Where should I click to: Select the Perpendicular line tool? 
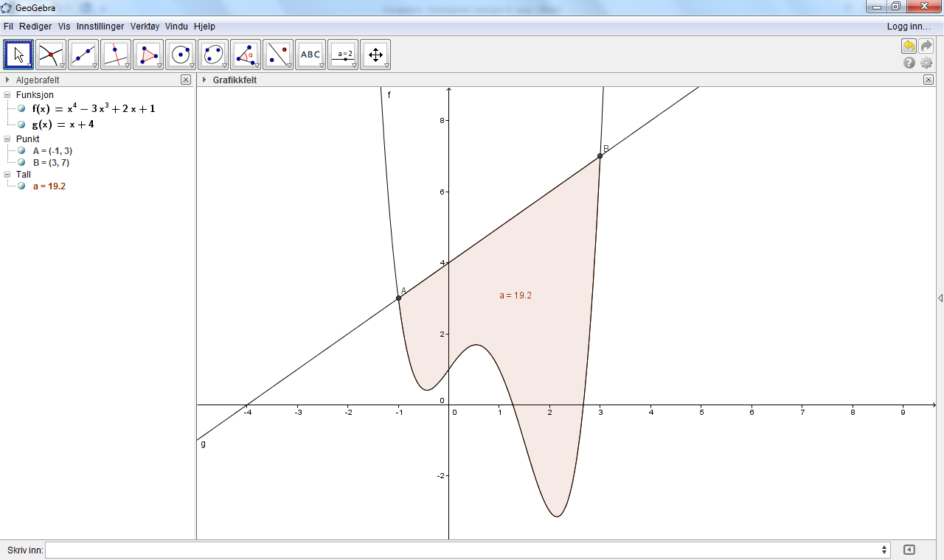click(x=116, y=55)
